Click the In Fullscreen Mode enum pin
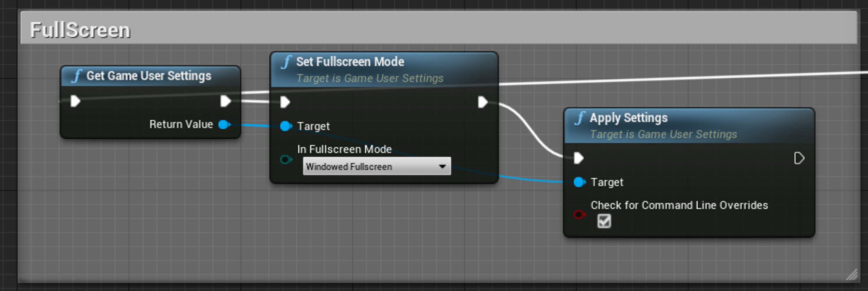868x291 pixels. [286, 159]
